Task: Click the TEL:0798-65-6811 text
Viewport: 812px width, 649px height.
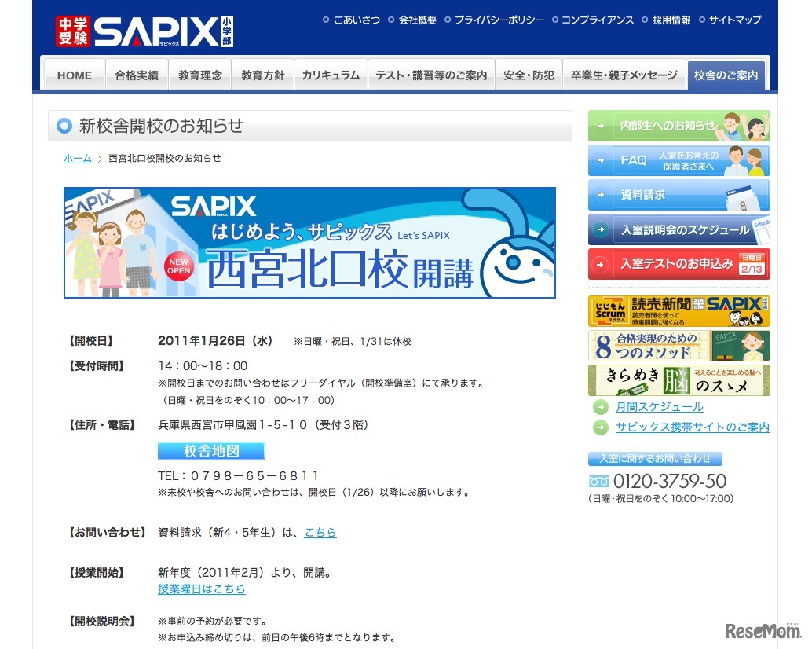Action: click(238, 475)
